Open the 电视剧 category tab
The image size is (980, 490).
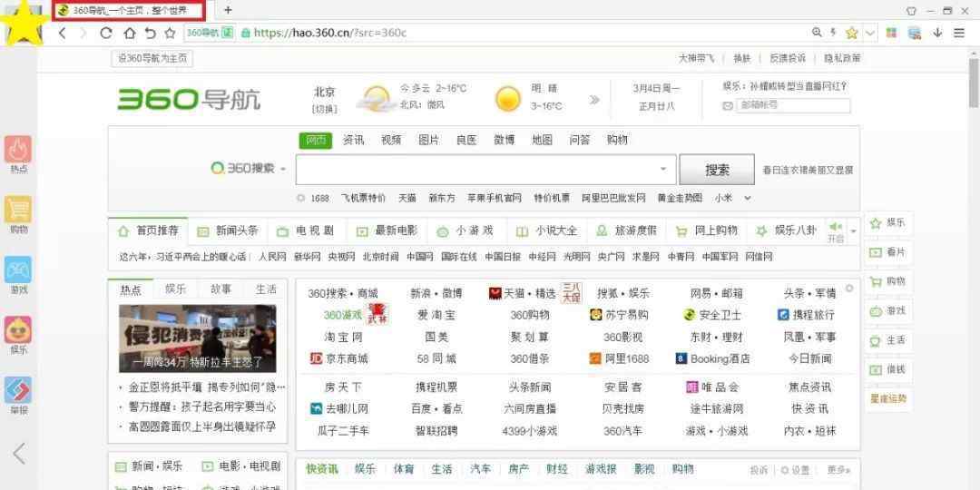point(307,230)
